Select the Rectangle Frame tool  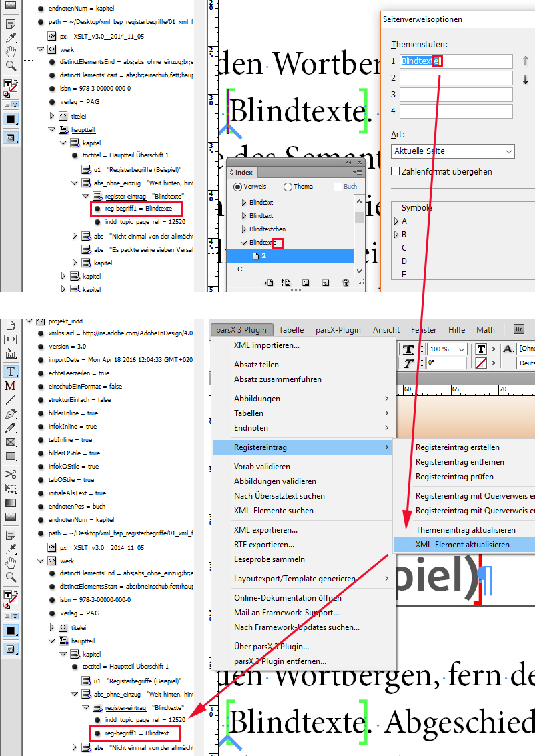[10, 442]
